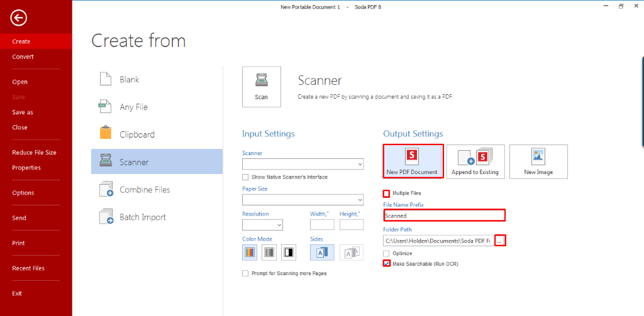The height and width of the screenshot is (316, 644).
Task: Choose Any File in Create from list
Action: click(157, 107)
